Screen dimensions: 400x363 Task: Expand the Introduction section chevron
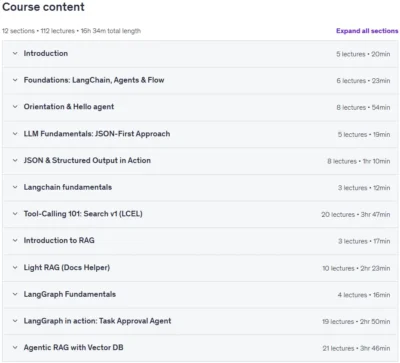click(15, 53)
